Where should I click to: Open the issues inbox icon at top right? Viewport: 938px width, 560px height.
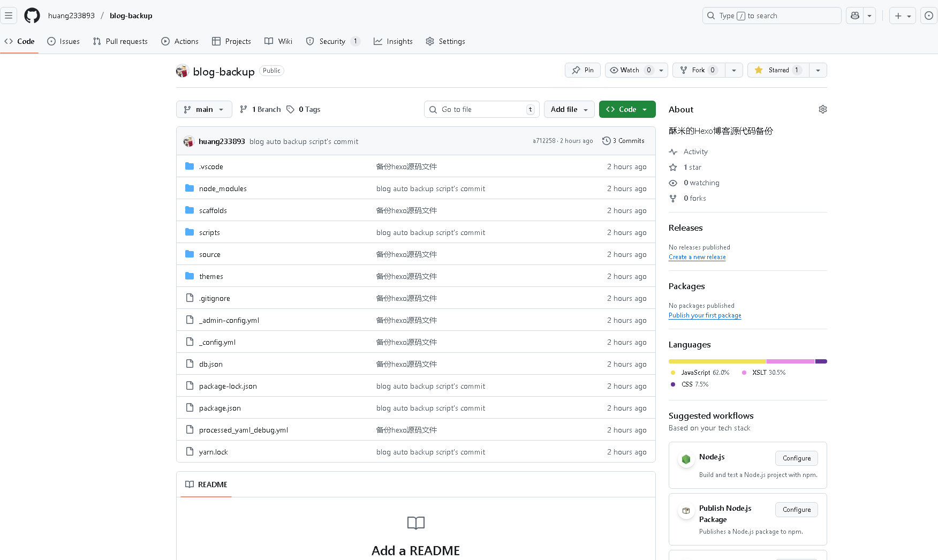pyautogui.click(x=929, y=16)
